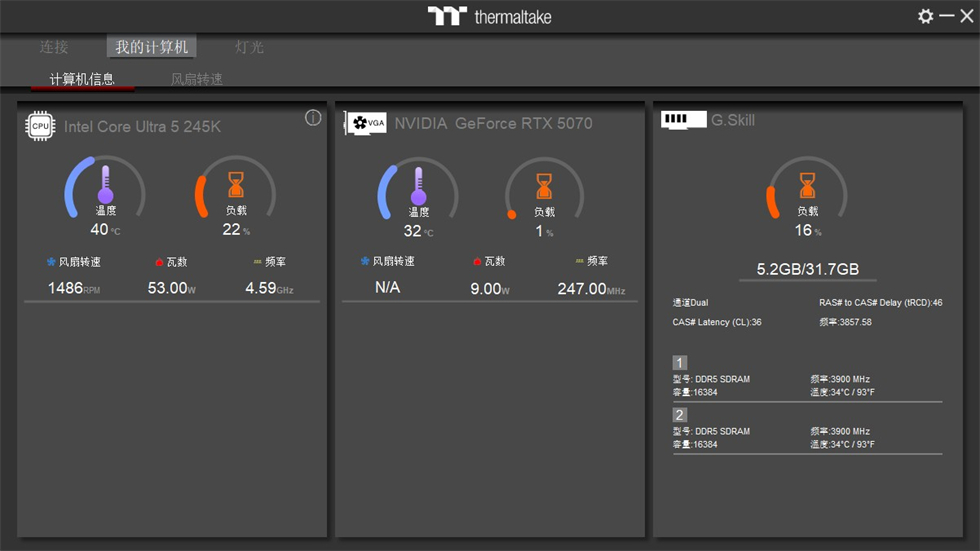Viewport: 980px width, 551px height.
Task: Click the Thermaltake logo in title bar
Action: [x=489, y=16]
